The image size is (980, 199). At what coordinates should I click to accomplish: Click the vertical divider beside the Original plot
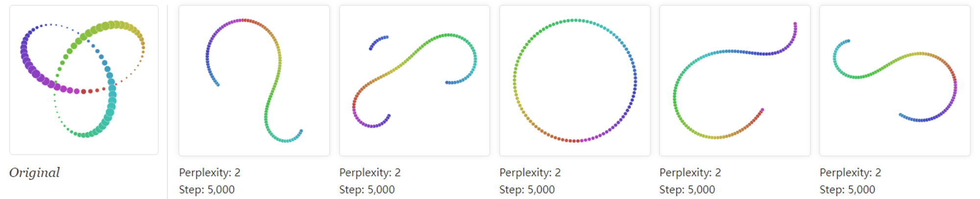point(168,101)
